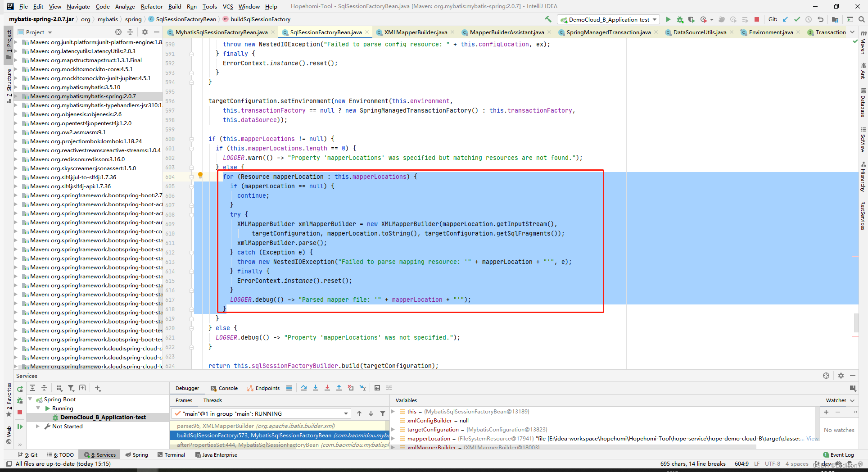Open the VCS menu
This screenshot has width=868, height=472.
pyautogui.click(x=228, y=6)
